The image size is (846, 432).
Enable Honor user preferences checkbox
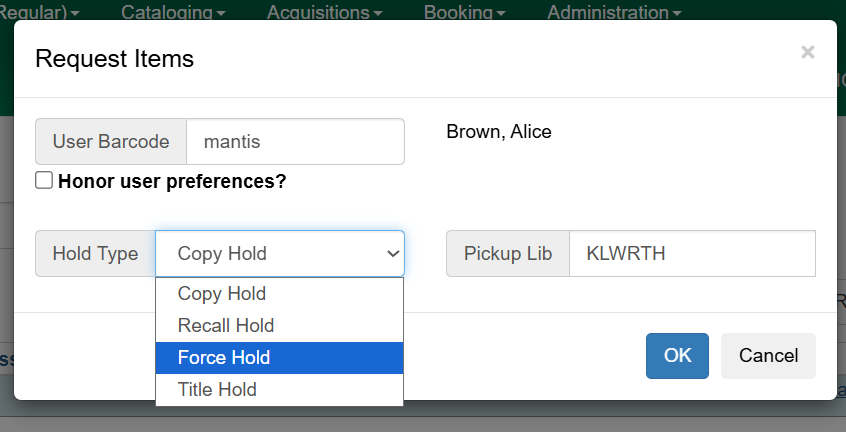click(44, 181)
